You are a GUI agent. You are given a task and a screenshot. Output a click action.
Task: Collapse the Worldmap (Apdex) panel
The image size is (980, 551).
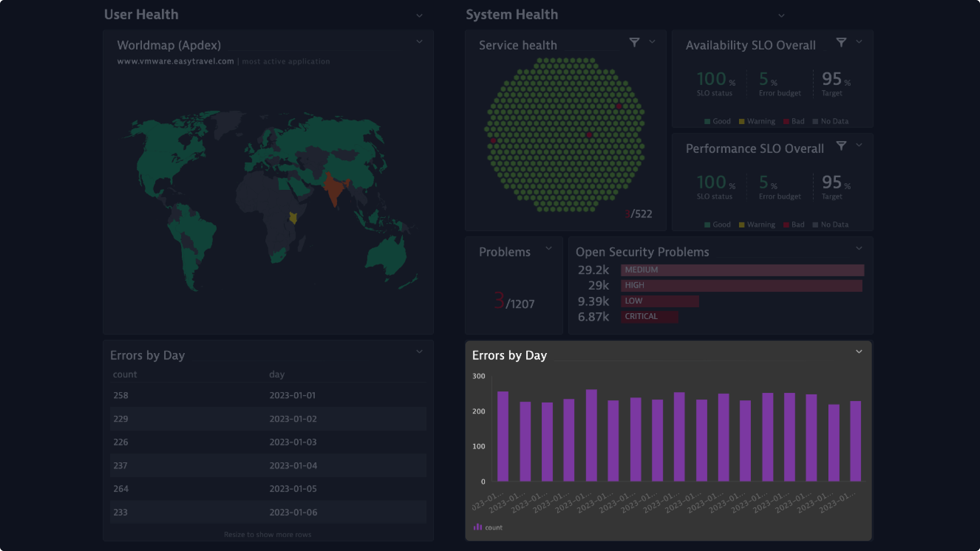[x=420, y=41]
